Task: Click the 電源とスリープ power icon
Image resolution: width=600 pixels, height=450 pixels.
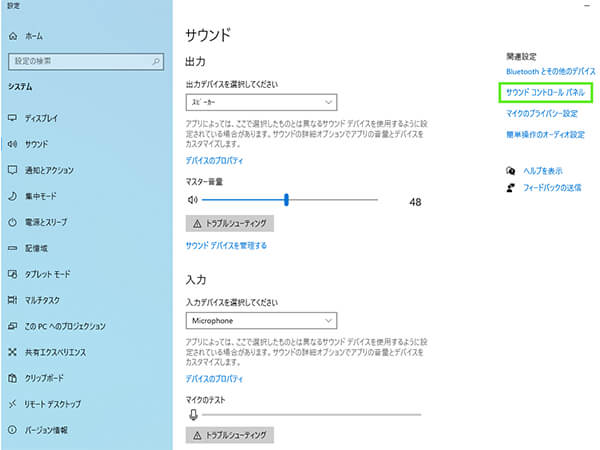Action: (13, 222)
